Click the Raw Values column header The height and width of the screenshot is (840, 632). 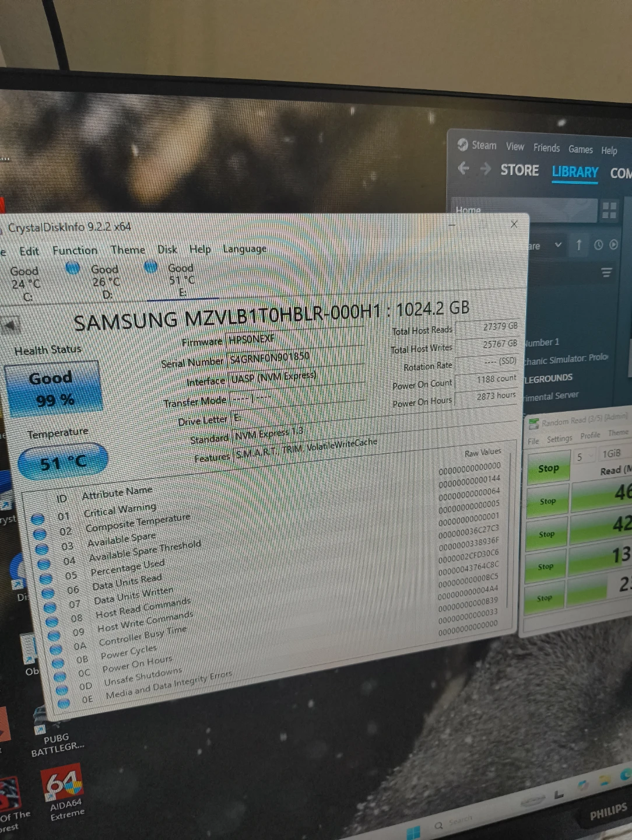tap(483, 452)
